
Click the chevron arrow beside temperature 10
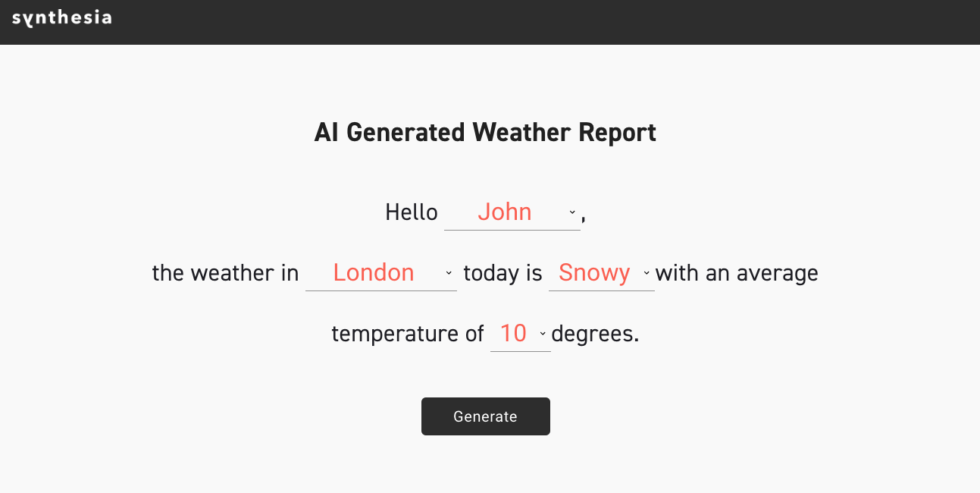(x=543, y=334)
